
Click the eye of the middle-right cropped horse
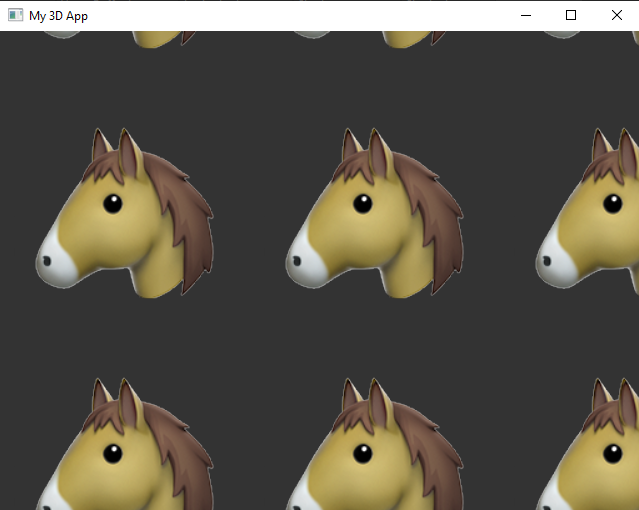pos(612,205)
